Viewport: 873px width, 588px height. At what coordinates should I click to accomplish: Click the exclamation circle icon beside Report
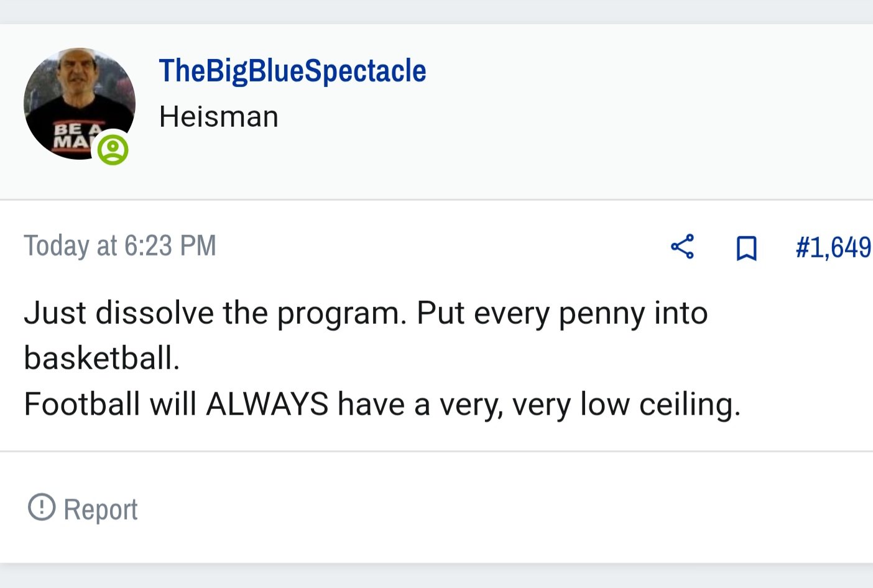[42, 507]
